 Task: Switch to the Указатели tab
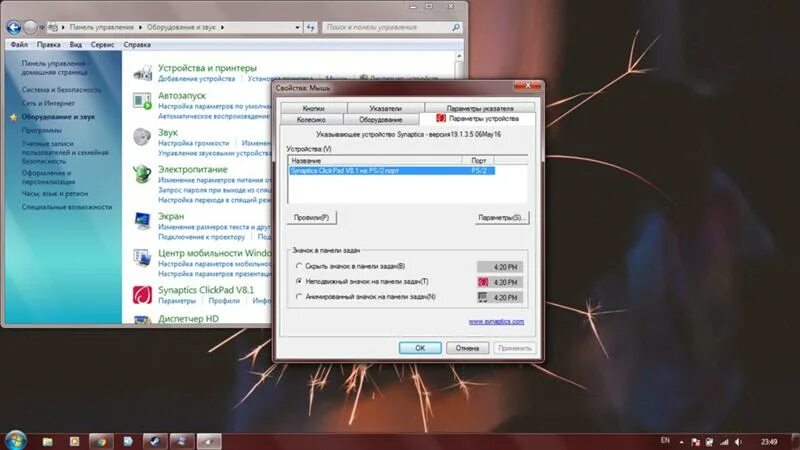tap(385, 108)
